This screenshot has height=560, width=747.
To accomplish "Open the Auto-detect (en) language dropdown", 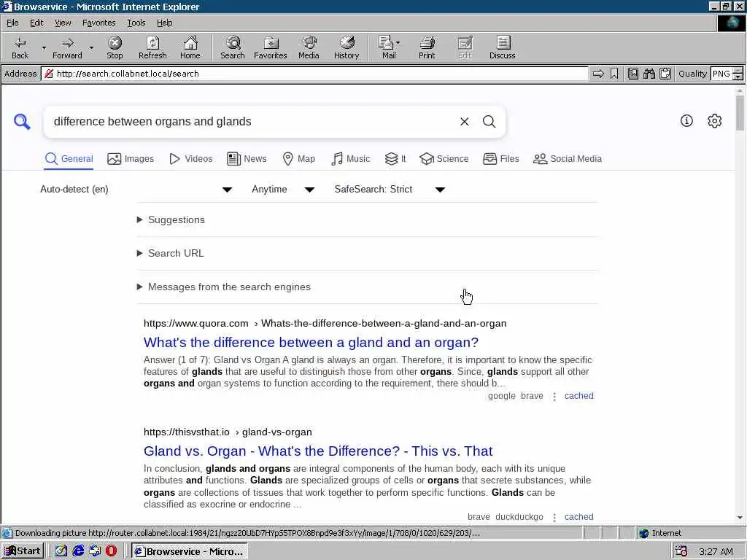I will tap(136, 190).
